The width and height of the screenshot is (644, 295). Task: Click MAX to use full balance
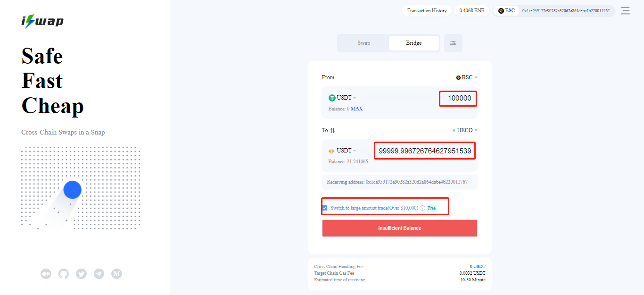(356, 109)
